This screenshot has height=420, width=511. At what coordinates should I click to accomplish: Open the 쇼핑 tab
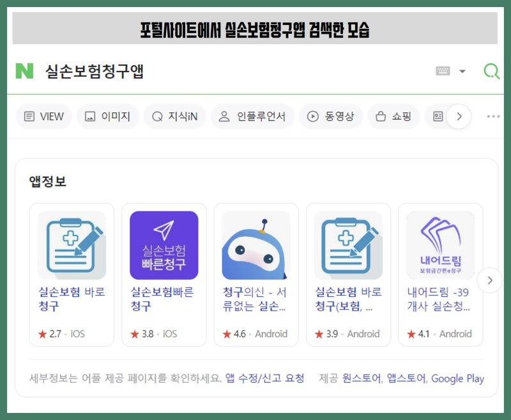coord(393,117)
